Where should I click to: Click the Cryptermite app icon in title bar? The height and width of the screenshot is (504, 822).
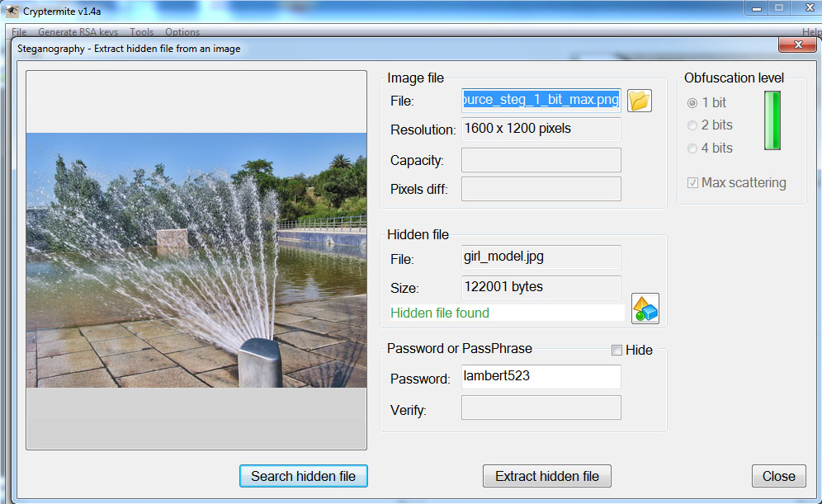point(12,11)
